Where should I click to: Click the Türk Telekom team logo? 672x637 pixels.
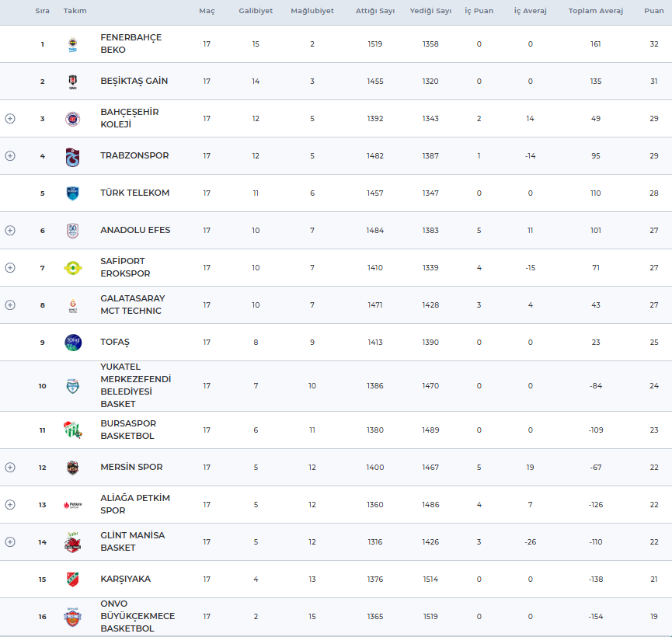(72, 193)
